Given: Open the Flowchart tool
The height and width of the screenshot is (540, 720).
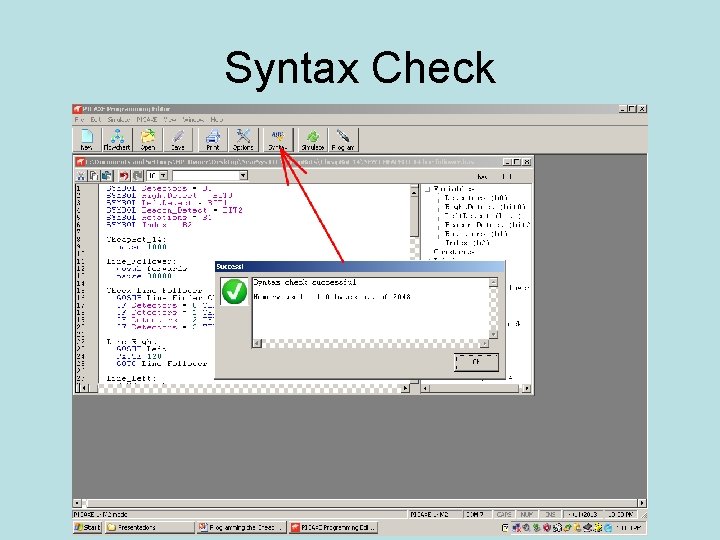Looking at the screenshot, I should tap(117, 140).
